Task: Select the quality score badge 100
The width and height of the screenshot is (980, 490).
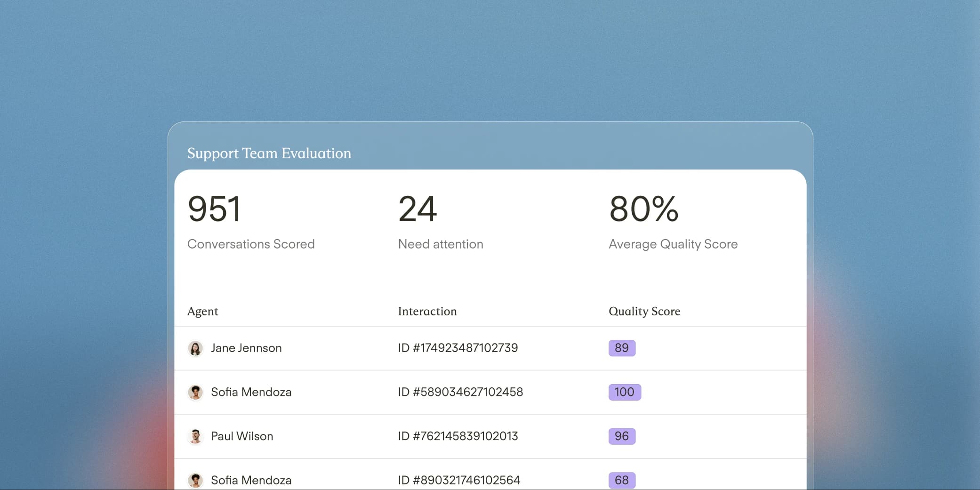Action: (x=625, y=392)
